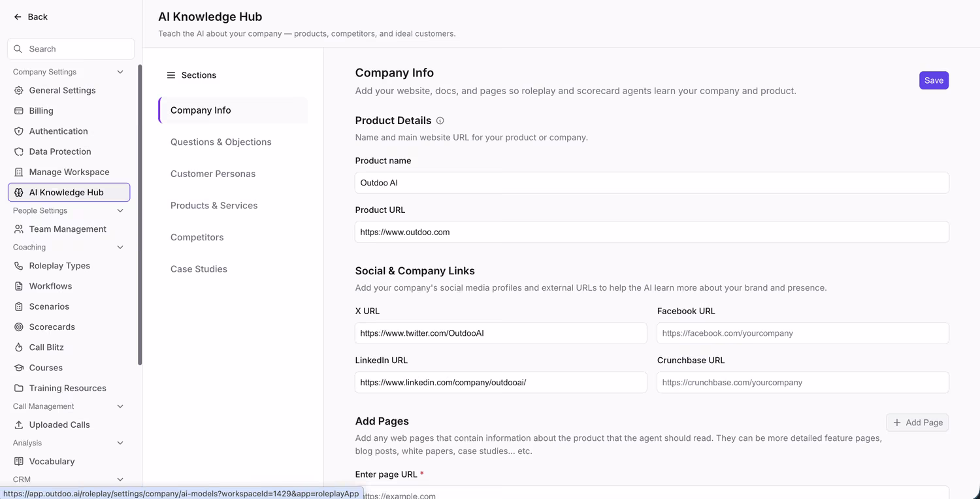Go to the Vocabulary page
980x499 pixels.
69,461
